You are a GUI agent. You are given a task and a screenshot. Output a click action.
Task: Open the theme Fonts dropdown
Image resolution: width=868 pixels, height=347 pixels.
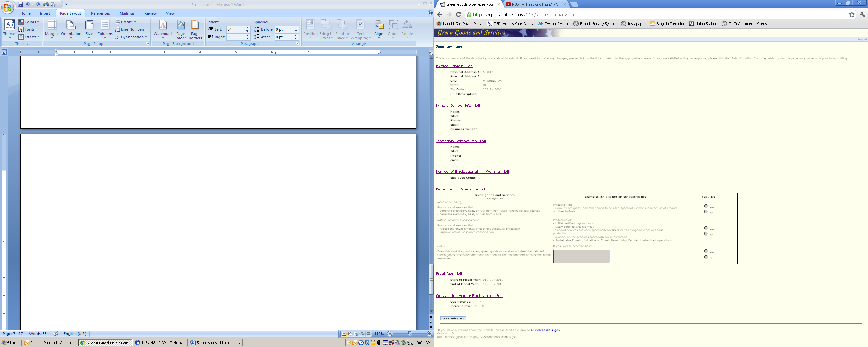28,29
